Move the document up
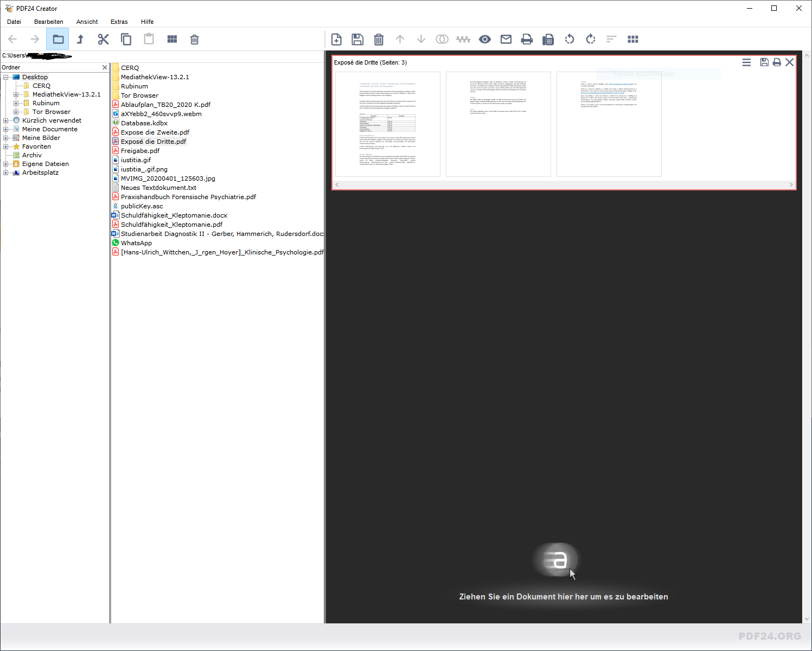Screen dimensions: 812x651 [400, 39]
